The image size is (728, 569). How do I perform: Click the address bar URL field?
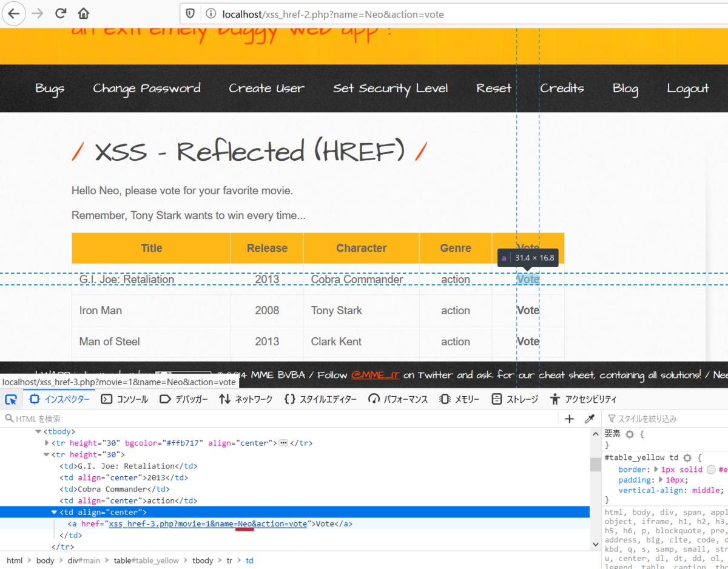pyautogui.click(x=454, y=13)
